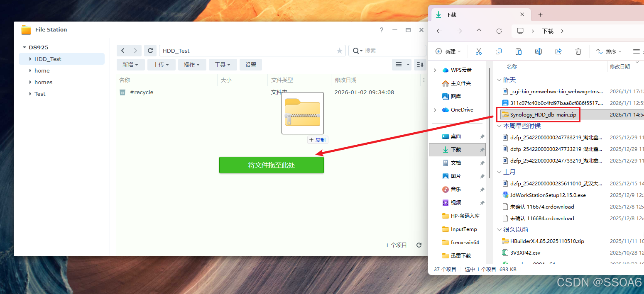This screenshot has width=644, height=294.
Task: Select JdWorkStationSetup12.15.0.exe file
Action: pos(548,195)
